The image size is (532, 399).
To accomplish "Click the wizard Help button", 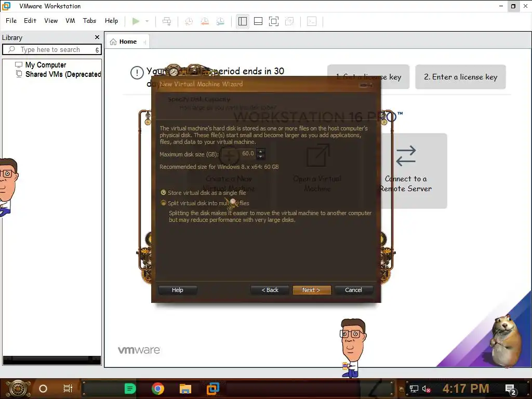I will click(178, 290).
